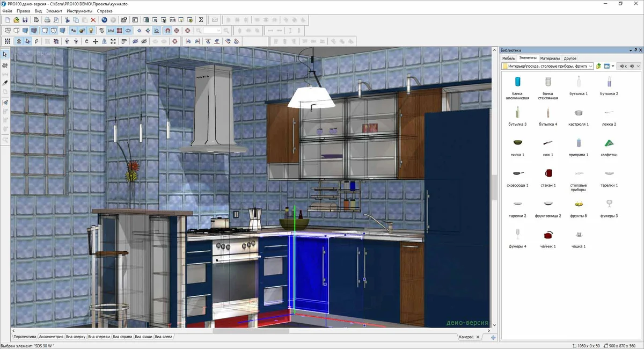Click the copy icon in the top toolbar
The height and width of the screenshot is (349, 644).
(x=76, y=20)
